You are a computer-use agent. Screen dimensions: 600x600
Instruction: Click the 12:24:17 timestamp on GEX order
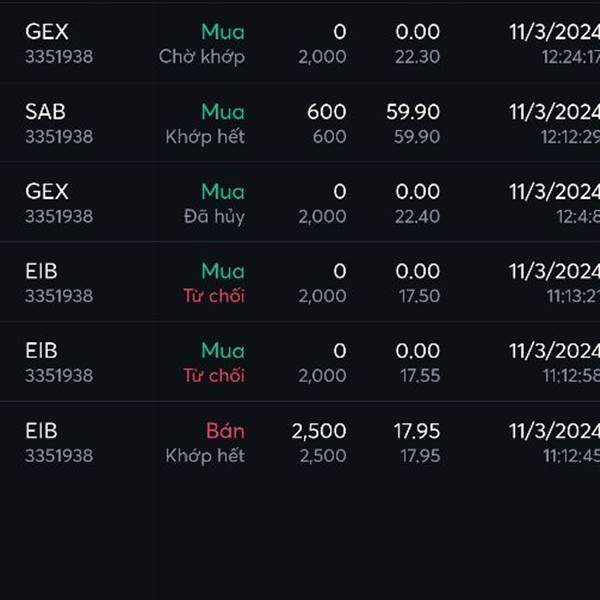(x=571, y=57)
